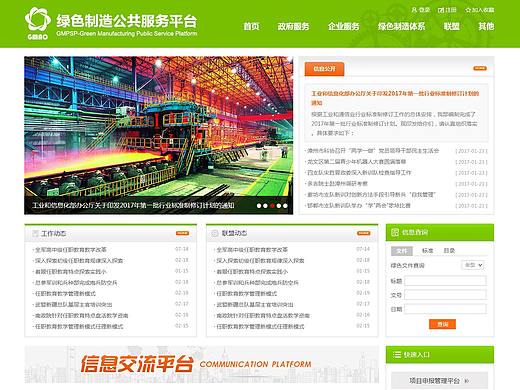Click the 标题 input field
This screenshot has height=390, width=520.
coord(445,281)
